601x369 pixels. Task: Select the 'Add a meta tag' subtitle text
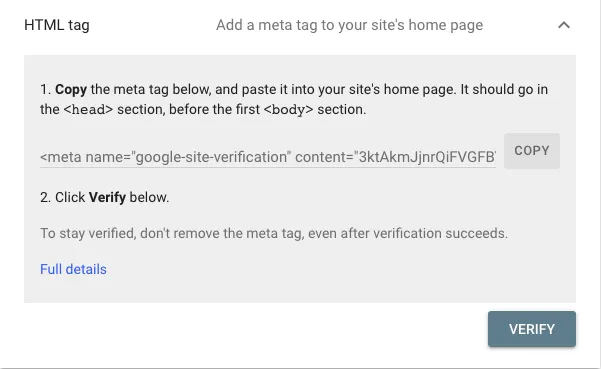[x=349, y=25]
